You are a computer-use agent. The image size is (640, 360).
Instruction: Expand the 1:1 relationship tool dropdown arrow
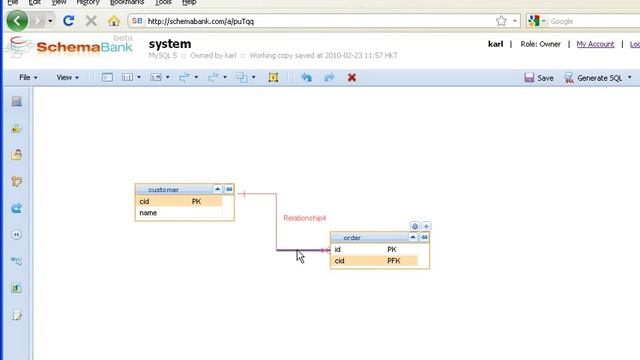pyautogui.click(x=139, y=77)
